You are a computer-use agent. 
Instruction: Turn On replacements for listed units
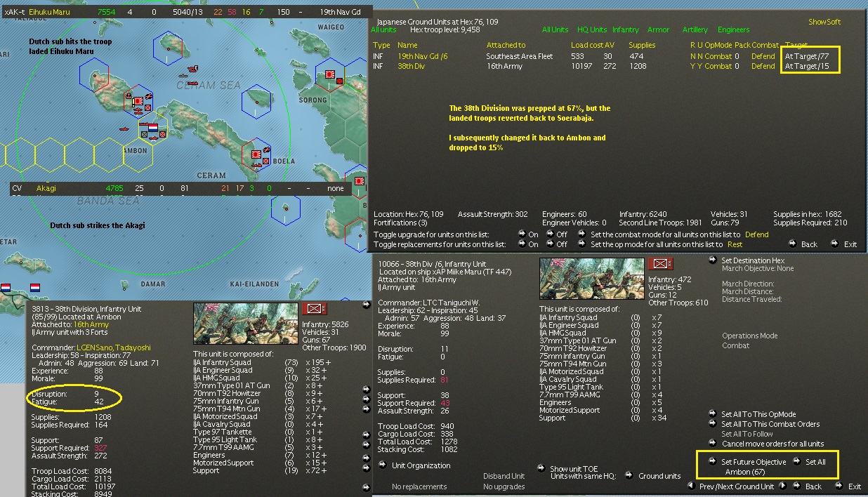[522, 244]
